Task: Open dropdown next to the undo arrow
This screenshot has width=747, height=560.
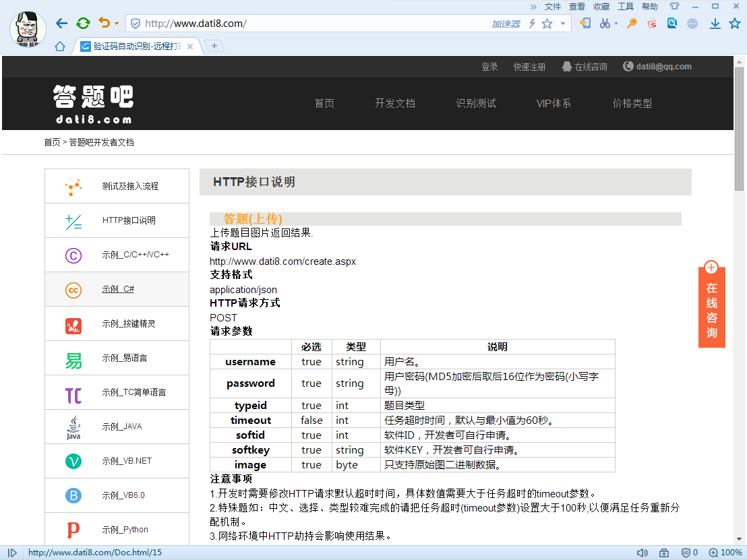Action: click(116, 24)
